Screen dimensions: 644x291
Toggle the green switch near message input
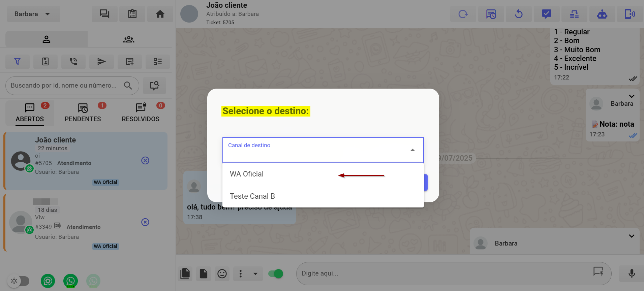[276, 274]
